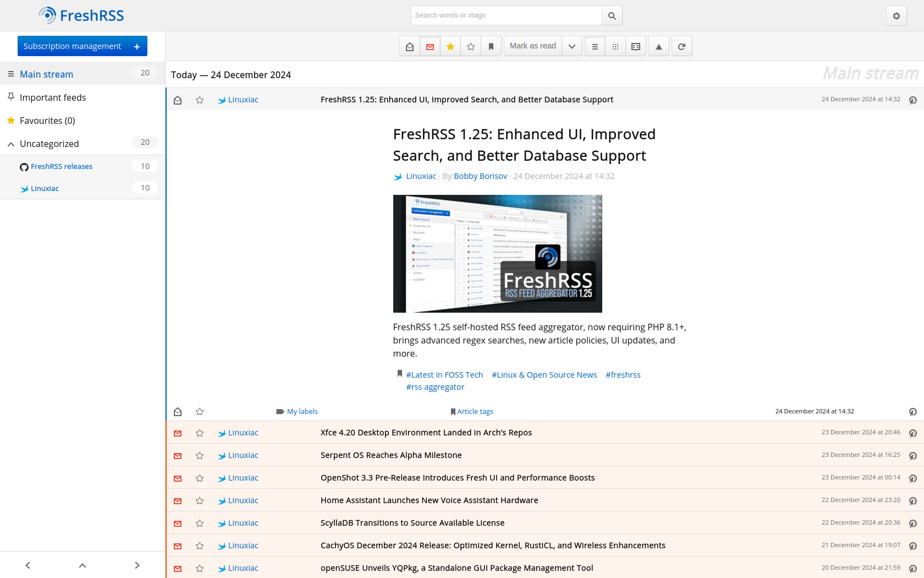Image resolution: width=924 pixels, height=578 pixels.
Task: Switch to normal list view
Action: pos(595,46)
